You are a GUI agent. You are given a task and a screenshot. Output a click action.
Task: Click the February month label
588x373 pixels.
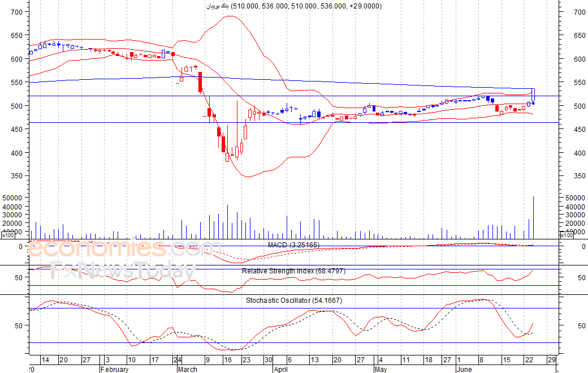pyautogui.click(x=115, y=369)
